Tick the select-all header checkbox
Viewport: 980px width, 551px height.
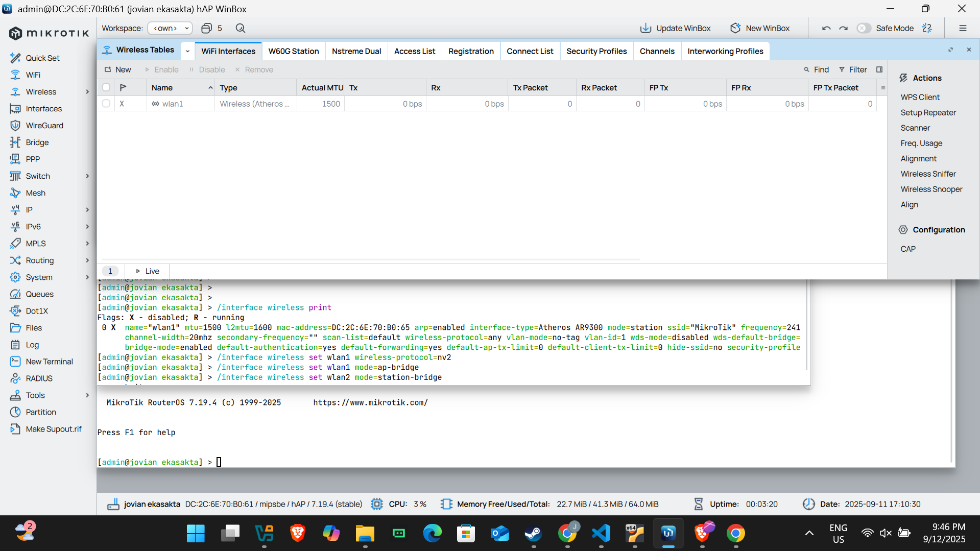[x=106, y=87]
